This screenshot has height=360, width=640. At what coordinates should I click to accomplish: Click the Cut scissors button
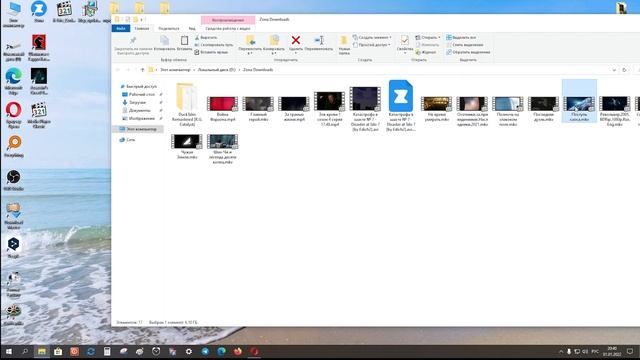[x=206, y=38]
